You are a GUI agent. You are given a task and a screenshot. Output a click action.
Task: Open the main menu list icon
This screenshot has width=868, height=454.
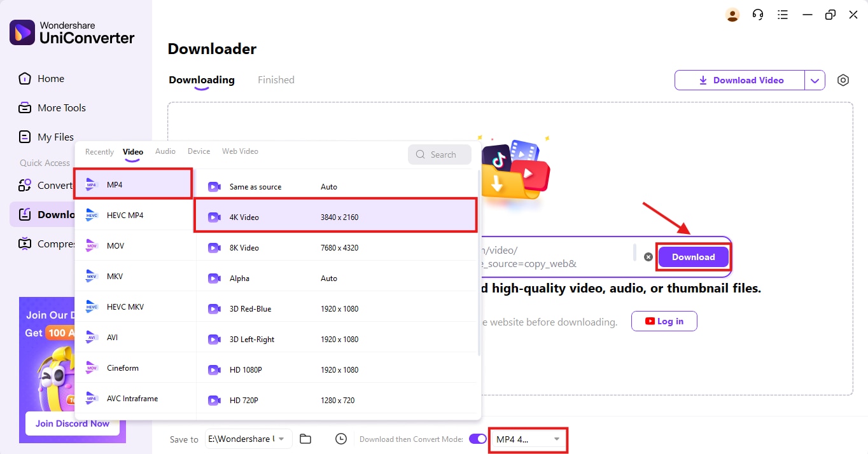783,15
